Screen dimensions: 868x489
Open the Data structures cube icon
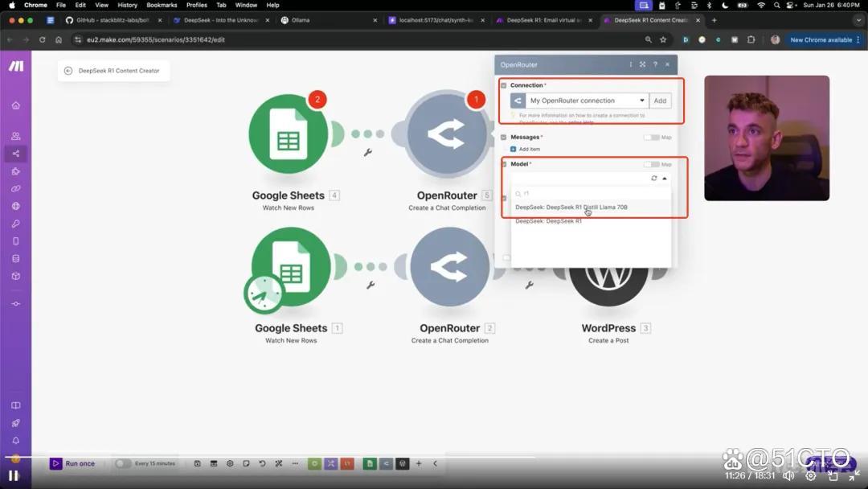16,276
